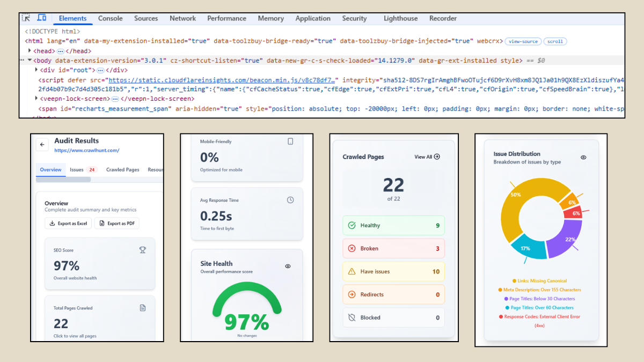Click the red 6% donut segment
This screenshot has height=362, width=644.
pos(573,213)
